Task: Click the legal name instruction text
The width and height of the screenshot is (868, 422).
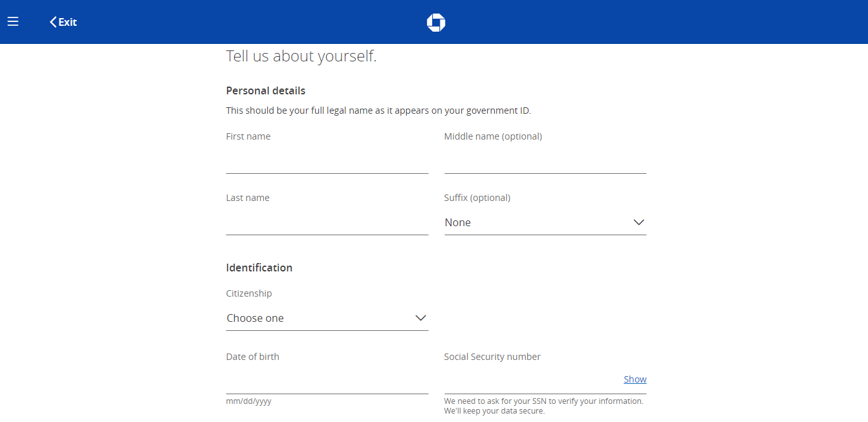Action: point(378,111)
